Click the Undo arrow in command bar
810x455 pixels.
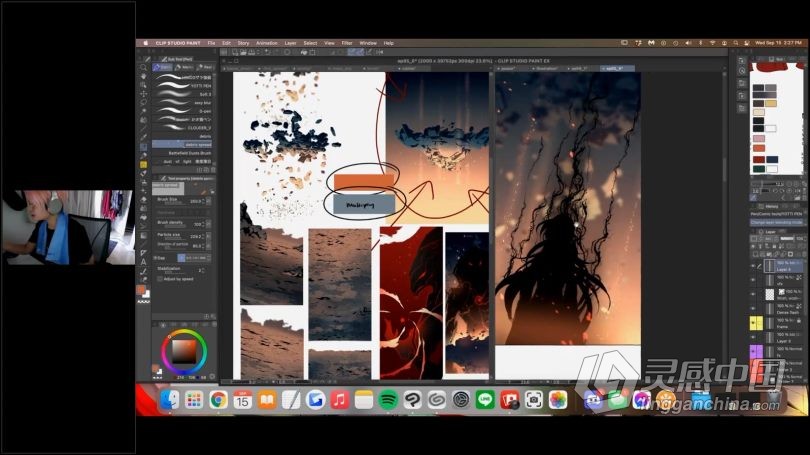267,52
